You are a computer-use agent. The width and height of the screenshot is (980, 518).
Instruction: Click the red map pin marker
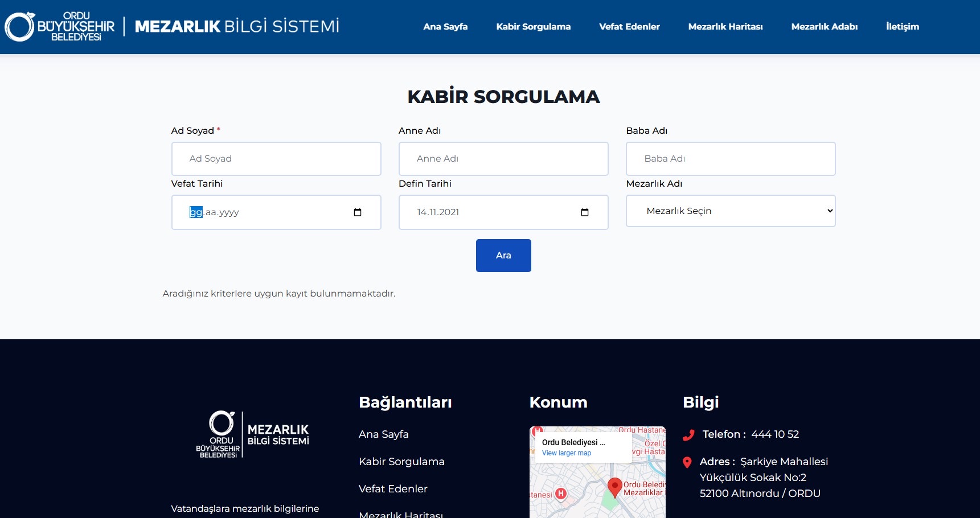point(614,487)
